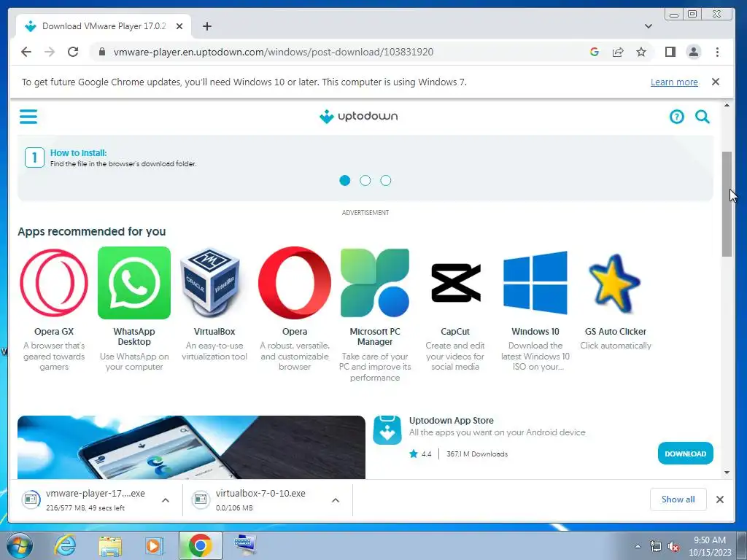Close the downloads bar
747x560 pixels.
pos(720,499)
